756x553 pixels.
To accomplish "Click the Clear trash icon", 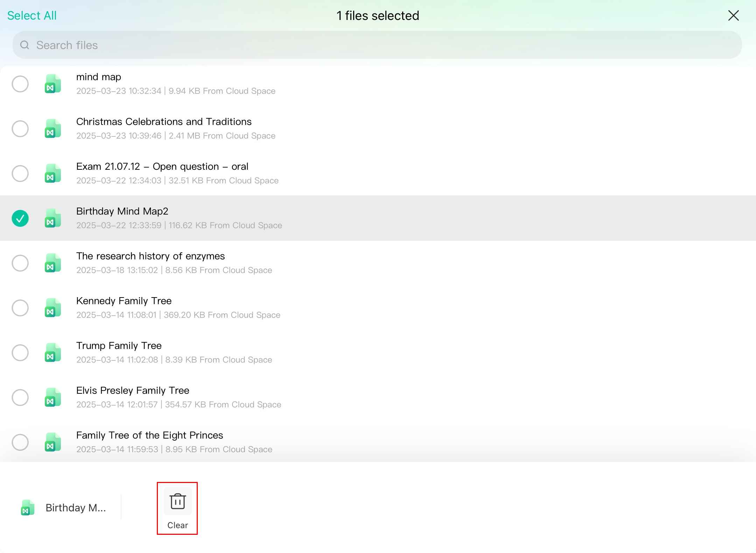I will 177,501.
